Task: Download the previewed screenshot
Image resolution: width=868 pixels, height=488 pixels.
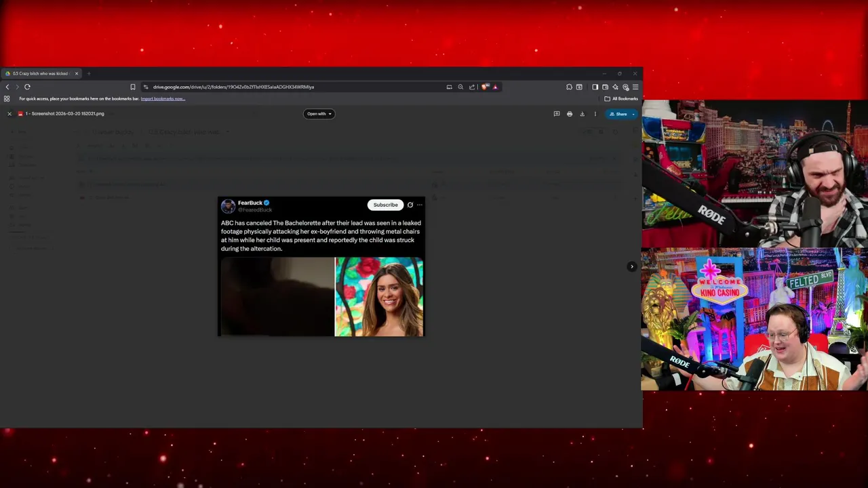Action: click(x=582, y=114)
